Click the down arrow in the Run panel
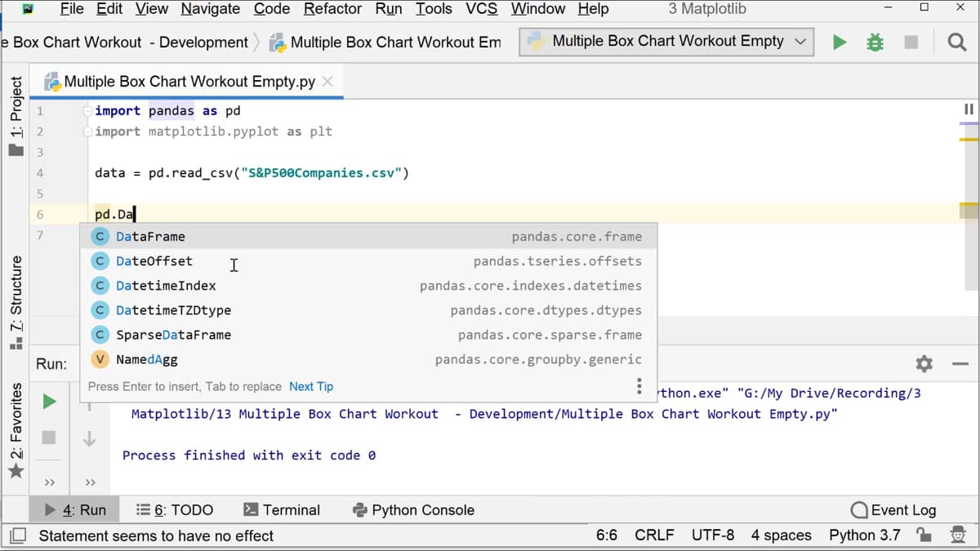980x551 pixels. 90,438
